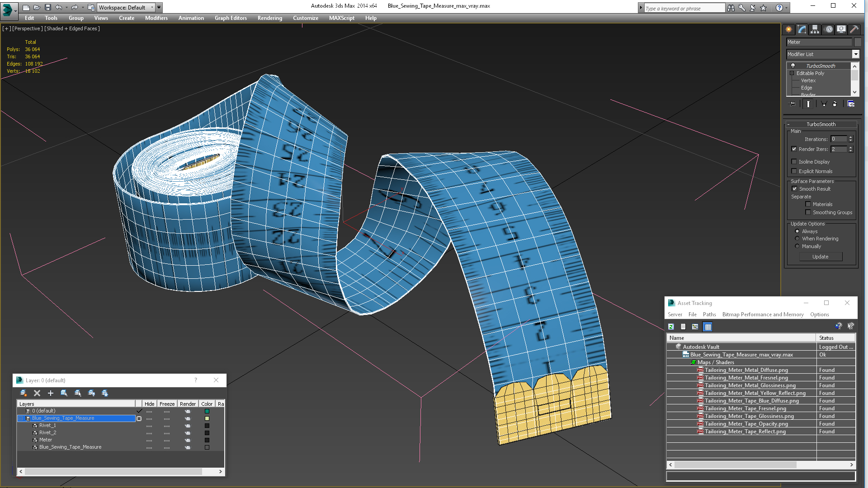The height and width of the screenshot is (488, 868).
Task: Enable Separate by Materials checkbox
Action: pos(808,204)
